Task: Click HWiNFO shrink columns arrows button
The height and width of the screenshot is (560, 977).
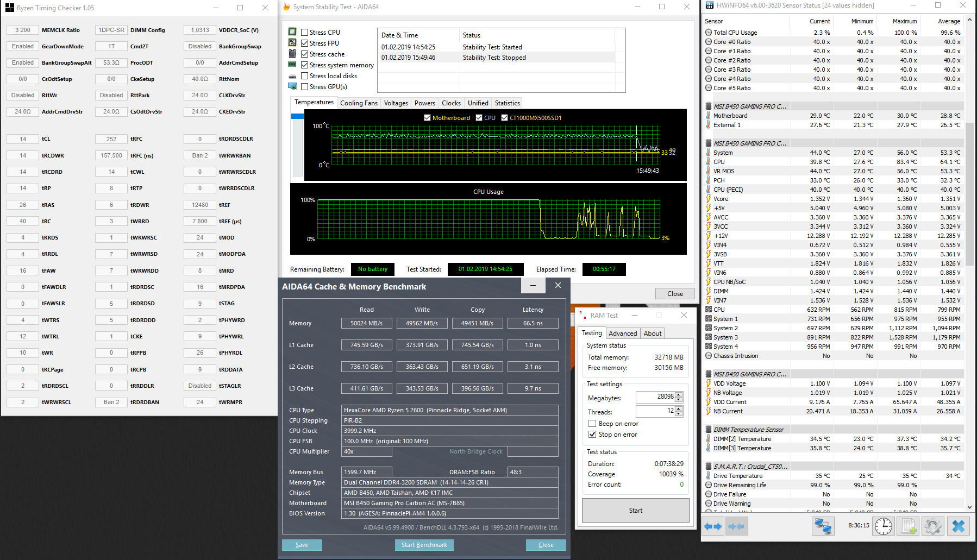Action: (x=736, y=526)
